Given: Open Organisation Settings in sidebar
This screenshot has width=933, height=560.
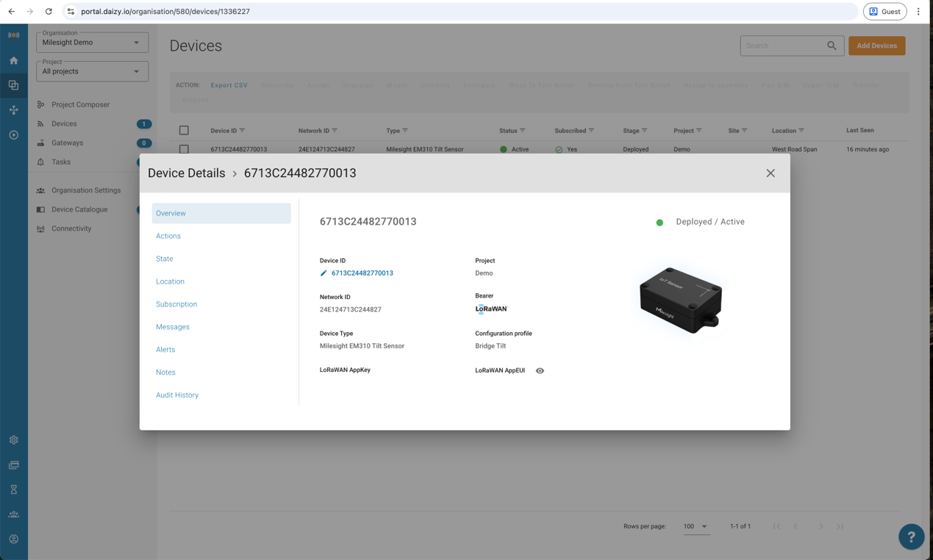Looking at the screenshot, I should tap(86, 190).
